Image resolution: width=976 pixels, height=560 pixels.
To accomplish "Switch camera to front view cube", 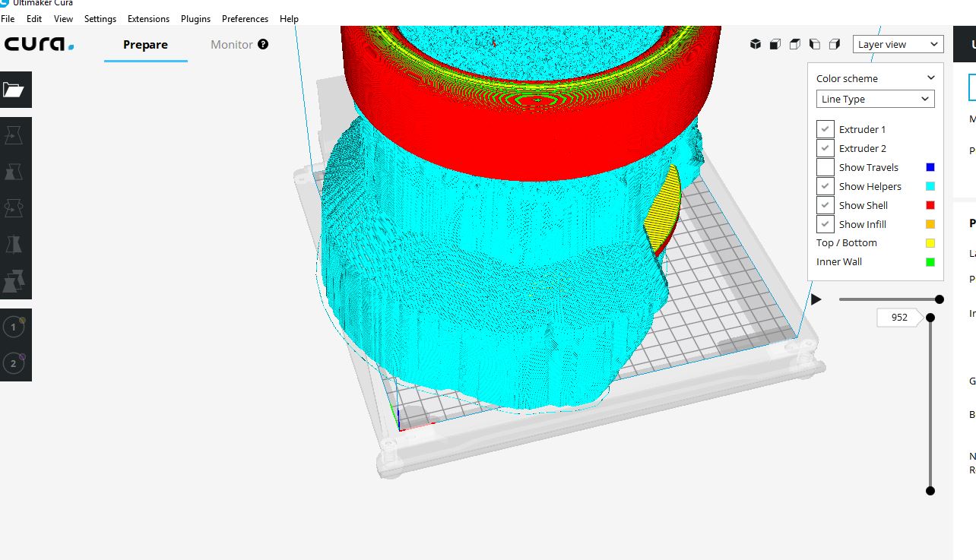I will coord(775,44).
